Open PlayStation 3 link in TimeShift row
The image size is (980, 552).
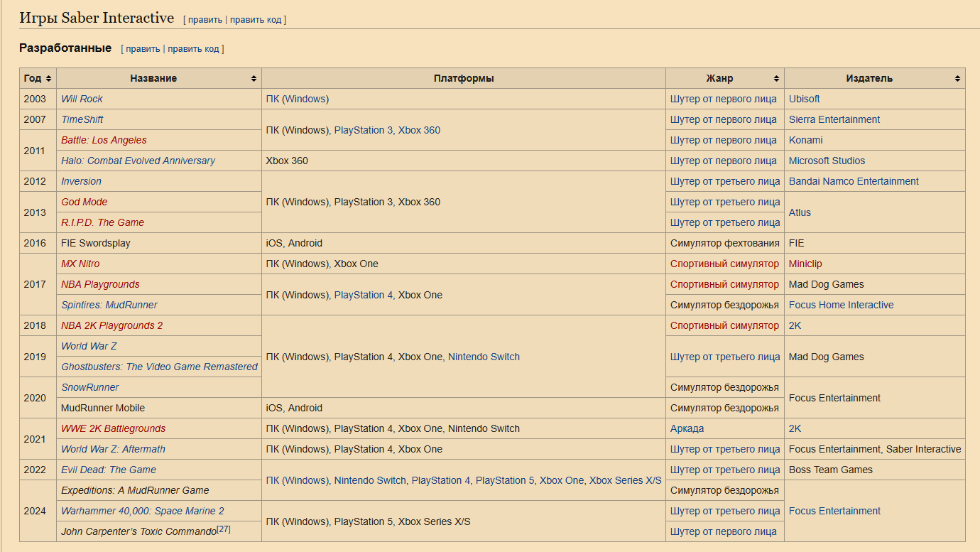(x=363, y=130)
